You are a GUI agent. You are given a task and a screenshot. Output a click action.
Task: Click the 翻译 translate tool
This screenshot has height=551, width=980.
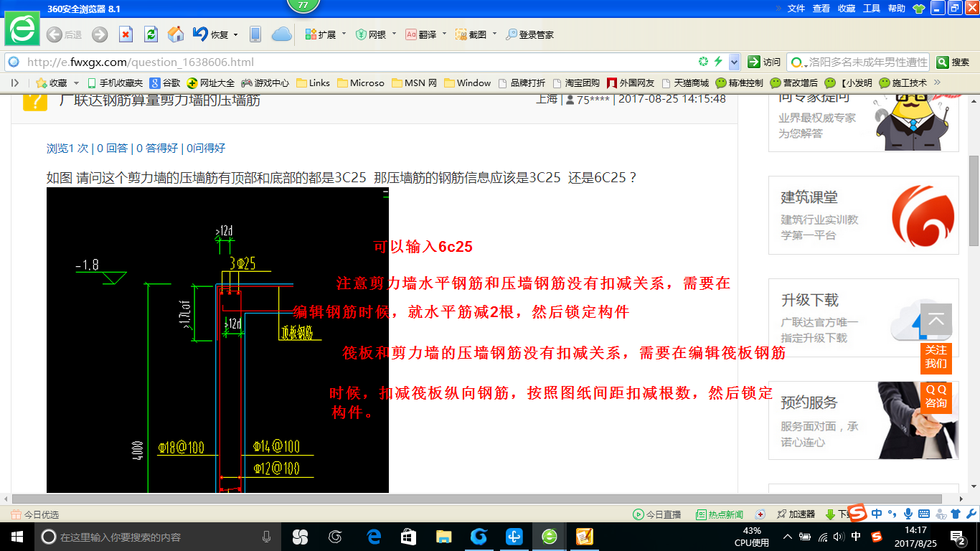[421, 34]
